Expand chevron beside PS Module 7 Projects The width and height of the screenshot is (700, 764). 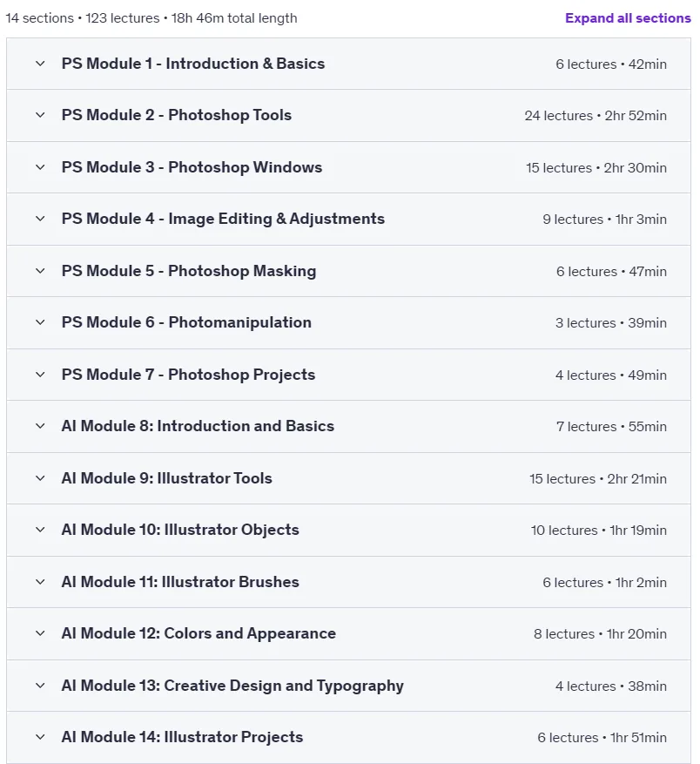(40, 375)
